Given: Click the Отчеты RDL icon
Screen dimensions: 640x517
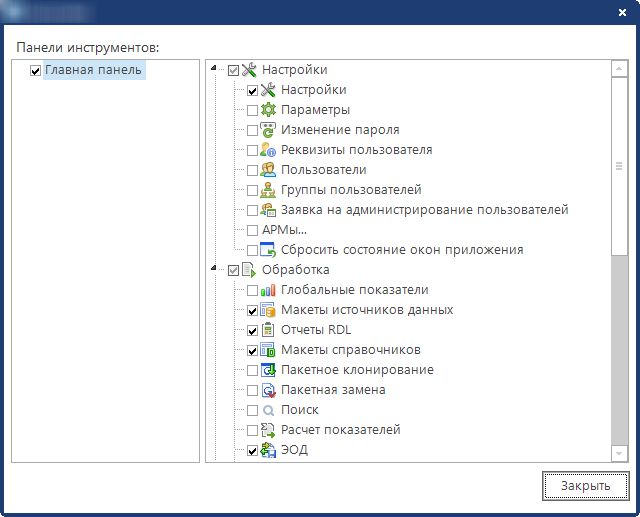Looking at the screenshot, I should point(268,330).
